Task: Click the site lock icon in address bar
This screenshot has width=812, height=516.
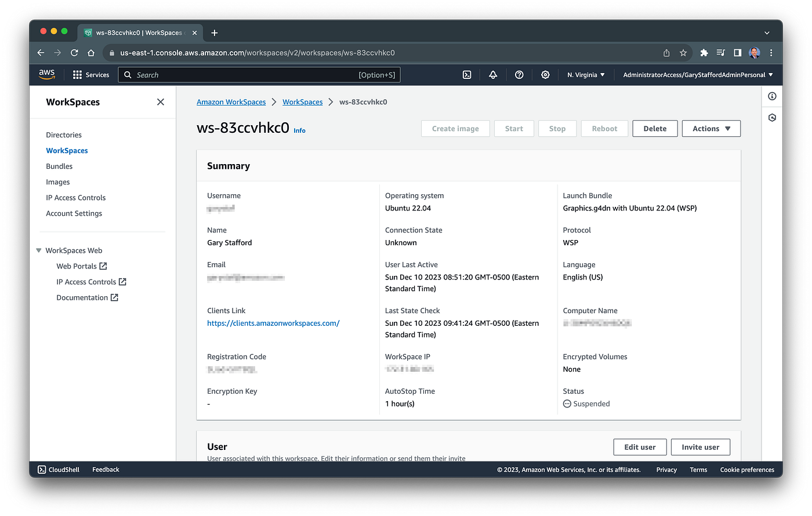Action: point(112,53)
